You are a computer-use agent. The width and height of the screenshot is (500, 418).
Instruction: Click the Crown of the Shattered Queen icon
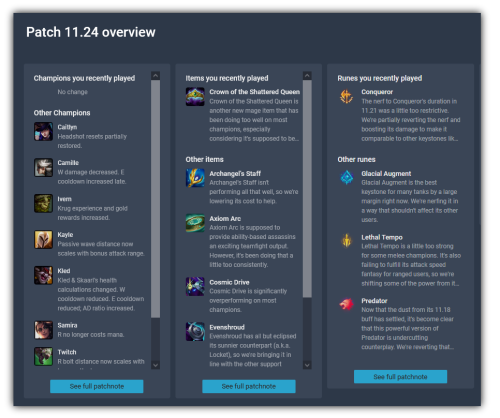point(195,97)
